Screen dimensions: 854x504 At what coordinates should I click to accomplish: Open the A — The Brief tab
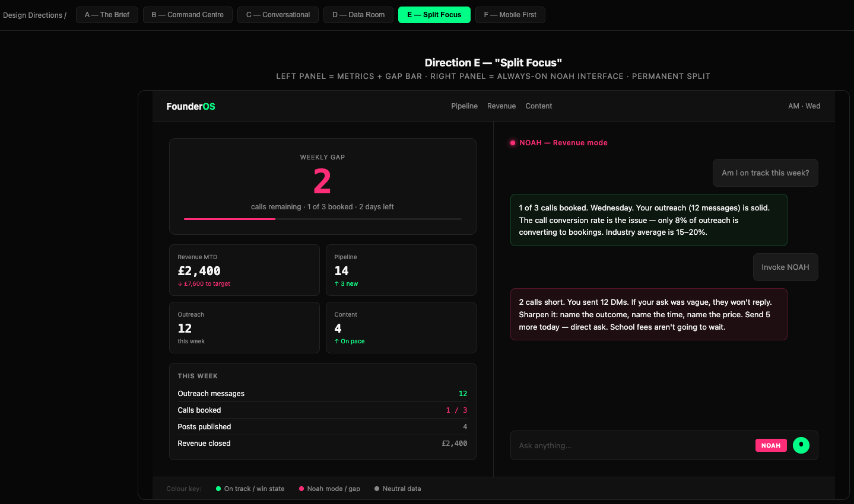(x=107, y=15)
